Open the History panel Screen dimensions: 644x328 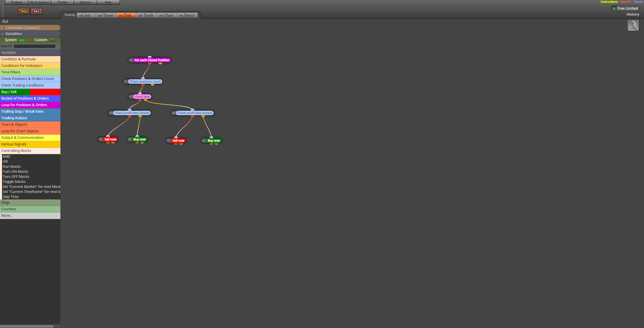point(633,15)
